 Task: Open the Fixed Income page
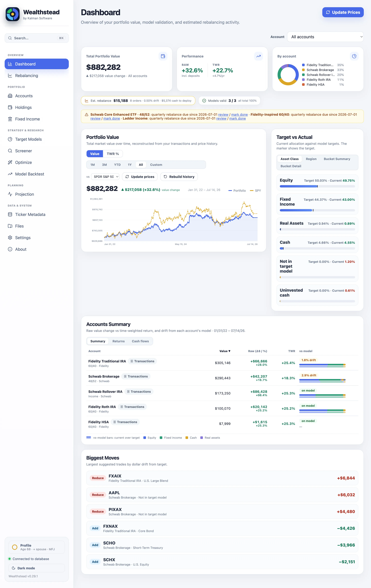37,119
